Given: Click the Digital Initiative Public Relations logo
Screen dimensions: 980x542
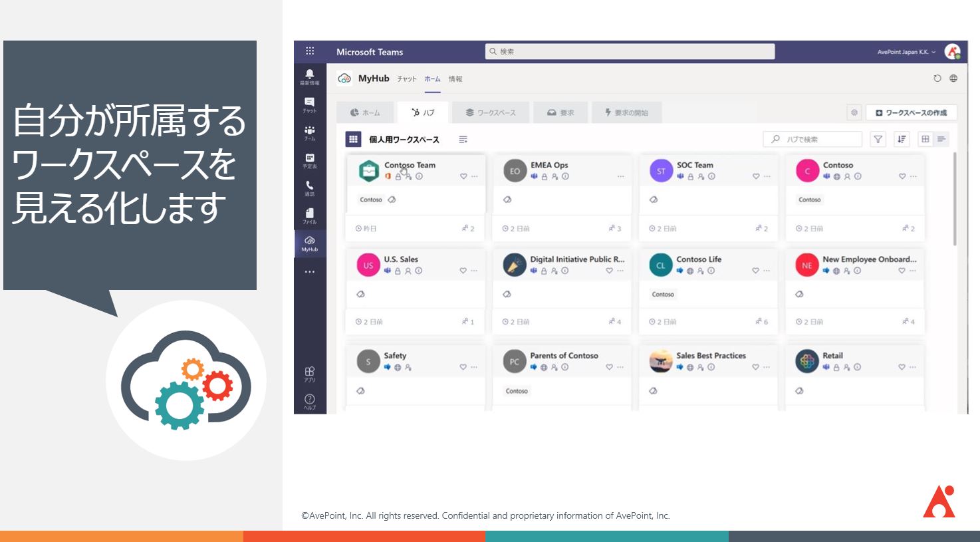Looking at the screenshot, I should 515,265.
